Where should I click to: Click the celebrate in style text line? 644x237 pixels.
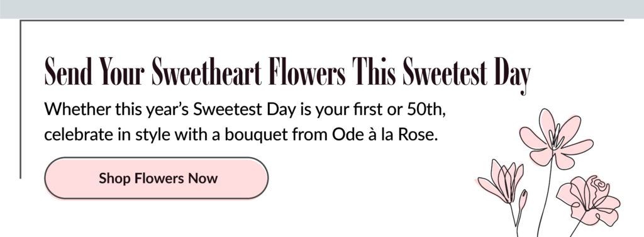pyautogui.click(x=241, y=136)
